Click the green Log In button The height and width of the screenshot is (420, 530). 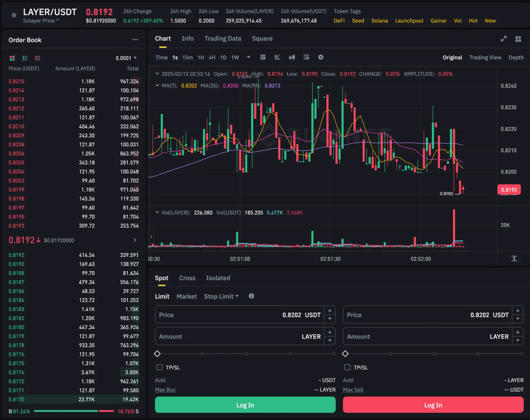(245, 405)
